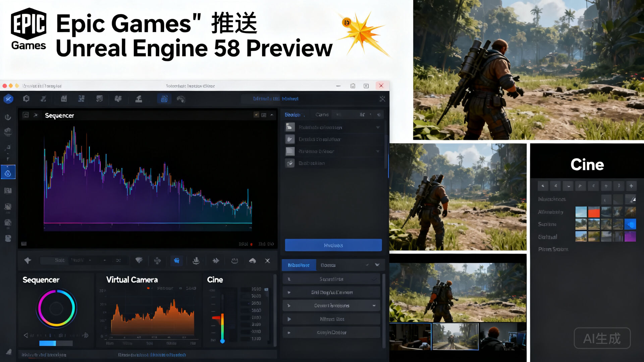Pick the purple swatch in Cine grid
Screen dimensions: 644x362
[630, 236]
